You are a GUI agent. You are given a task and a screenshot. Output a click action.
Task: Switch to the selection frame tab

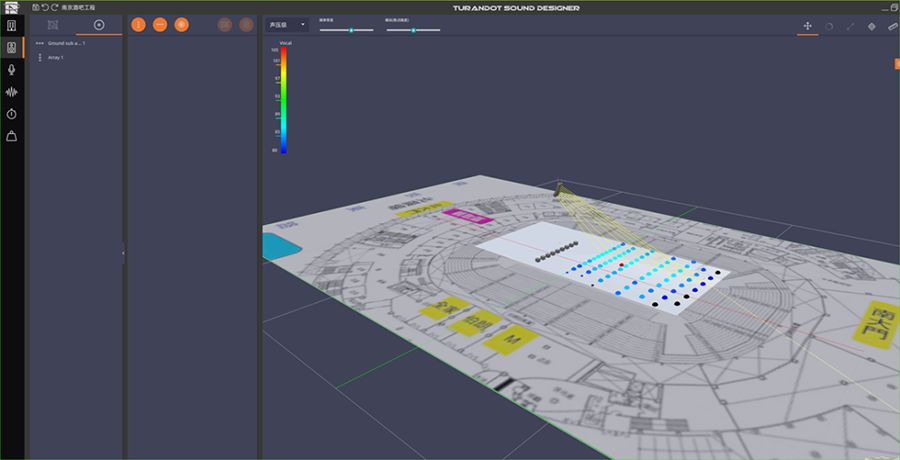[x=52, y=24]
